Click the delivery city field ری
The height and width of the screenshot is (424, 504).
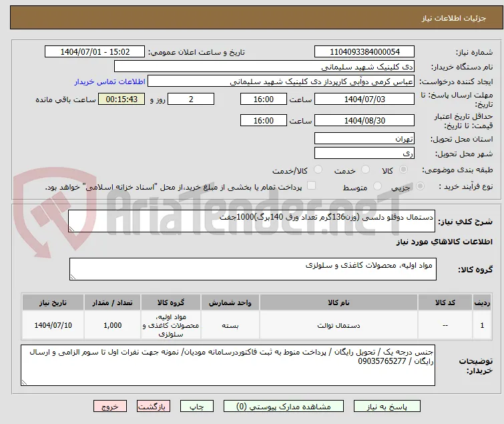[x=364, y=153]
